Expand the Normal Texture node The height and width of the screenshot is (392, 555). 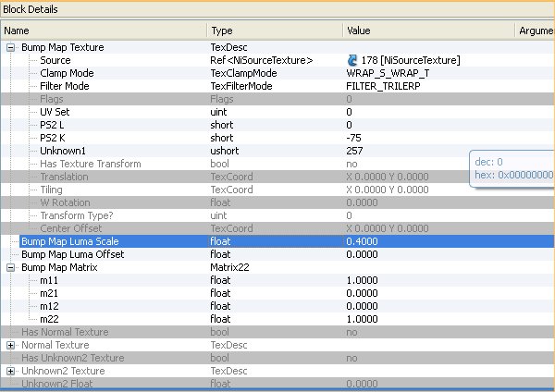[11, 345]
